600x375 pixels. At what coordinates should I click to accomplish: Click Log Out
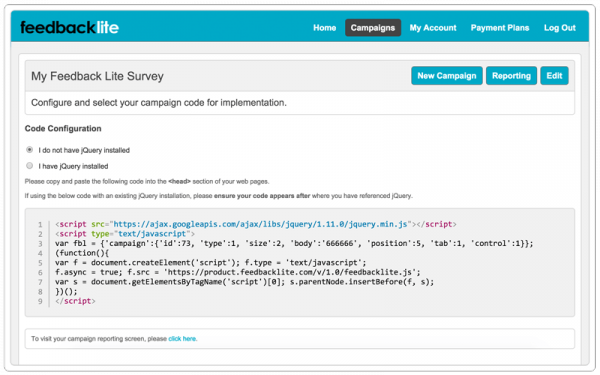[x=559, y=28]
